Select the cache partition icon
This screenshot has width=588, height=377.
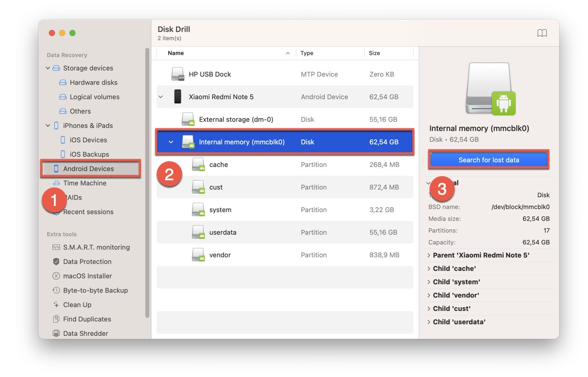click(199, 164)
